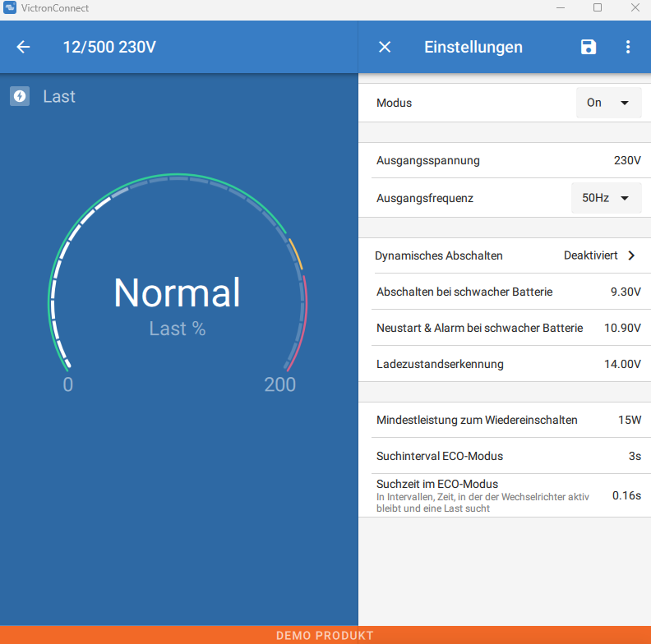Edit Suchinterval ECO-Modus 3s value
651x644 pixels.
(x=505, y=456)
